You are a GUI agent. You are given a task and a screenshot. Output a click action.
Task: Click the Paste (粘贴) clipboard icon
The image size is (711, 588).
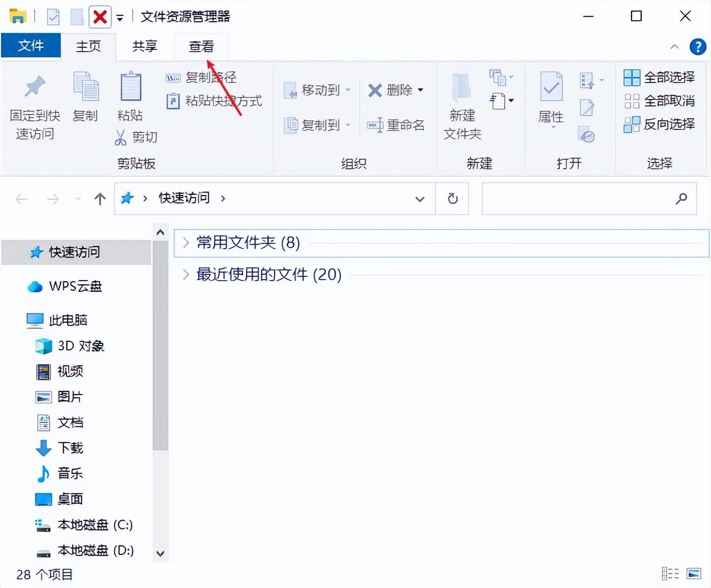(x=131, y=86)
